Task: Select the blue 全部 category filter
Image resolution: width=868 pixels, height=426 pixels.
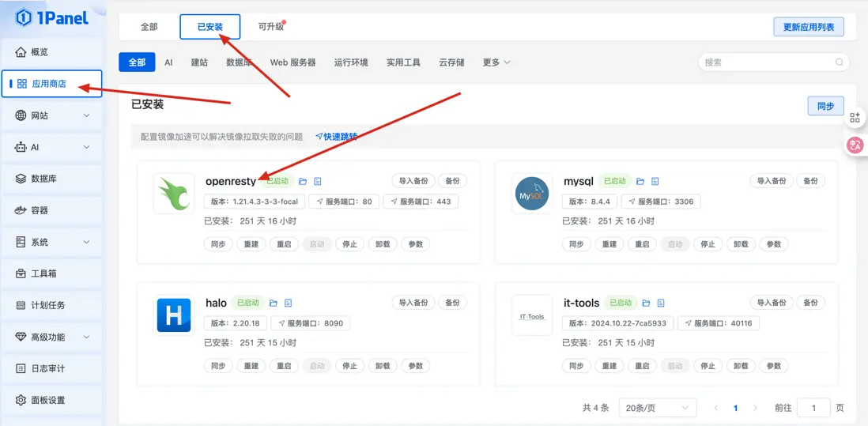Action: (x=137, y=62)
